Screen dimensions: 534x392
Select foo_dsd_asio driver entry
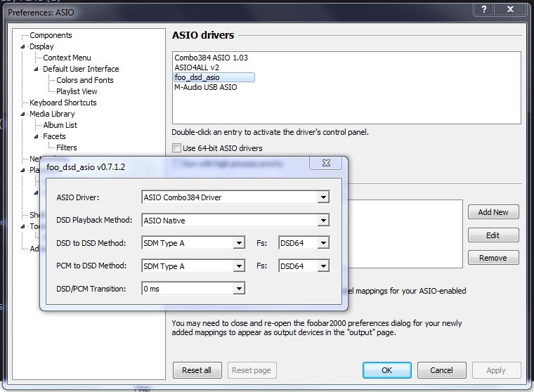pos(214,77)
